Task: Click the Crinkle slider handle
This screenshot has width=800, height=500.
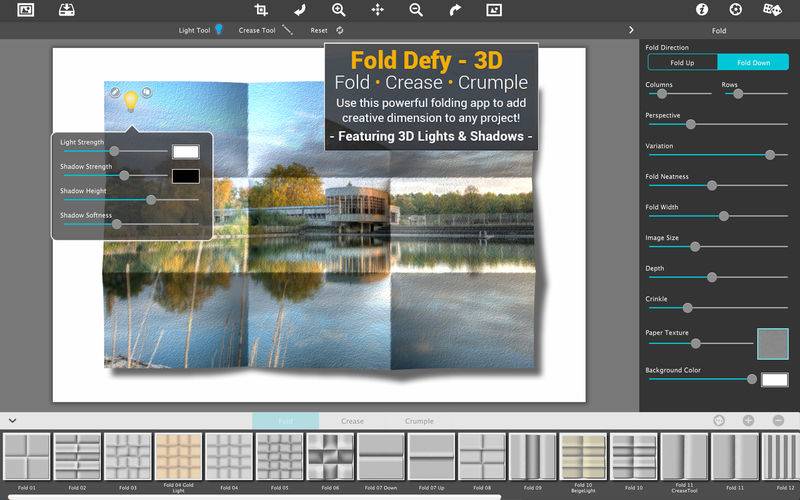Action: (x=688, y=308)
